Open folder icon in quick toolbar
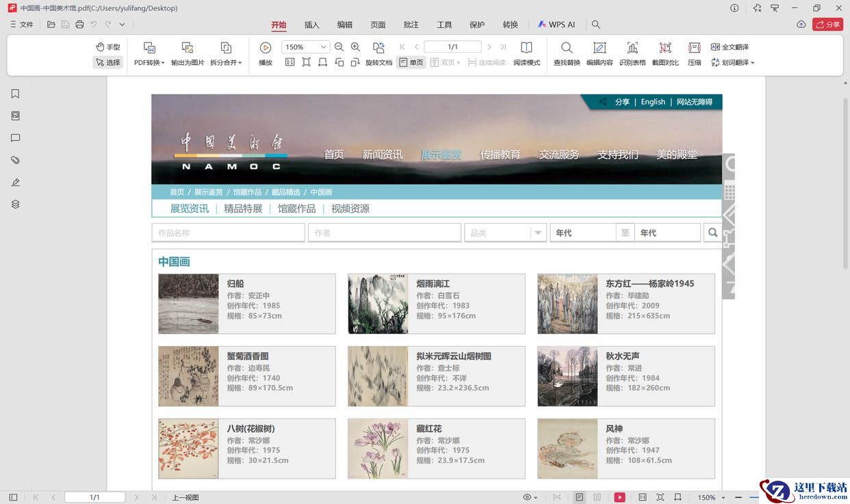Viewport: 850px width, 504px height. coord(51,25)
